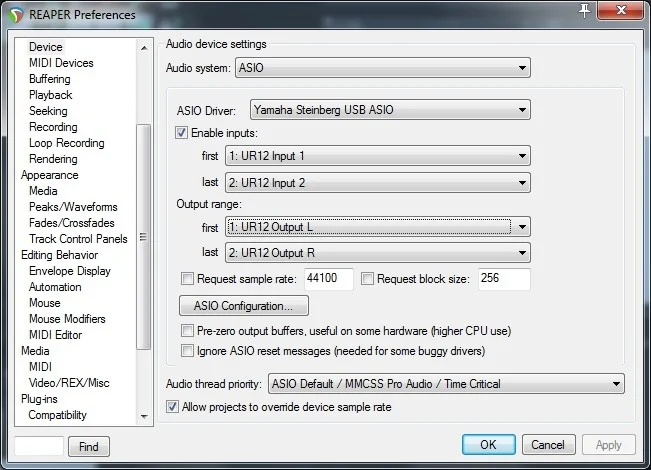Open the Audio thread priority dropdown
The image size is (651, 470).
tap(446, 384)
